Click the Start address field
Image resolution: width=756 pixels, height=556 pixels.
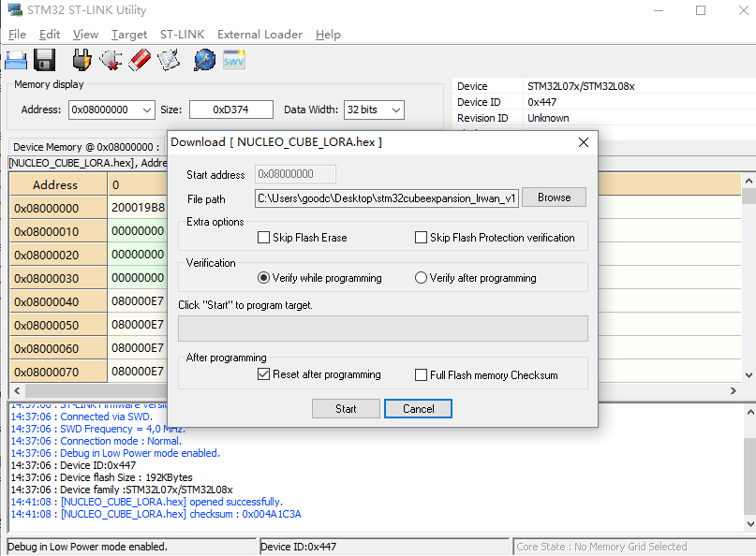click(295, 174)
